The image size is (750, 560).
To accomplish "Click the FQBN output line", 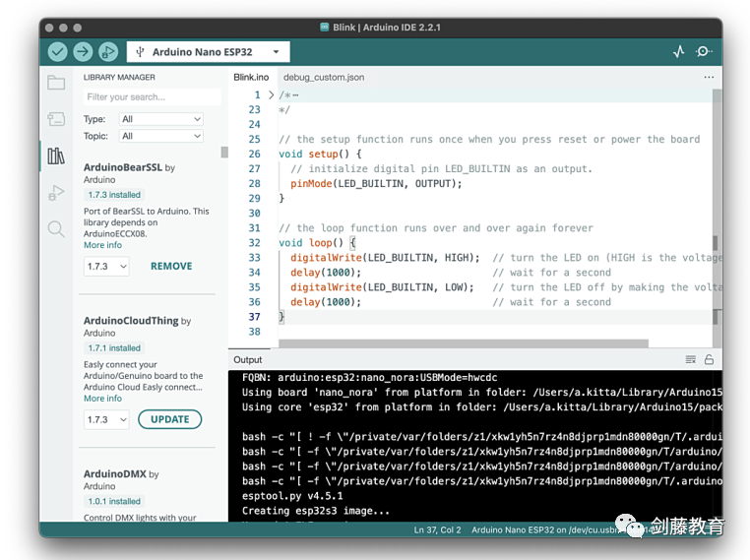I will 370,377.
